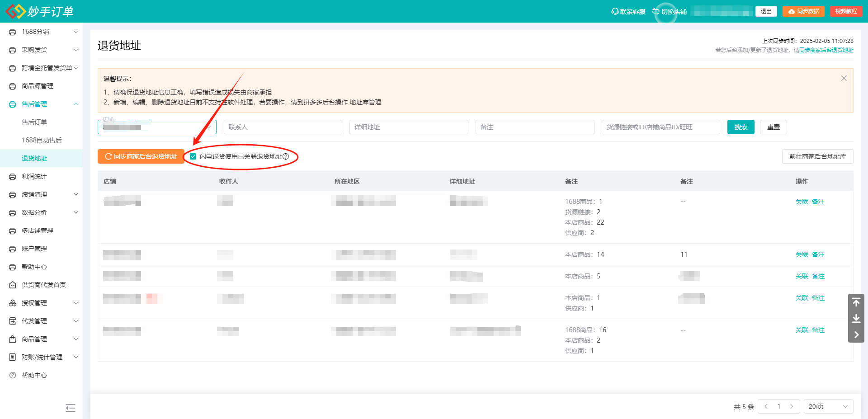Click the 货源链接或ID/店铺商品ID/旺旺 input field
Image resolution: width=868 pixels, height=419 pixels.
(661, 127)
